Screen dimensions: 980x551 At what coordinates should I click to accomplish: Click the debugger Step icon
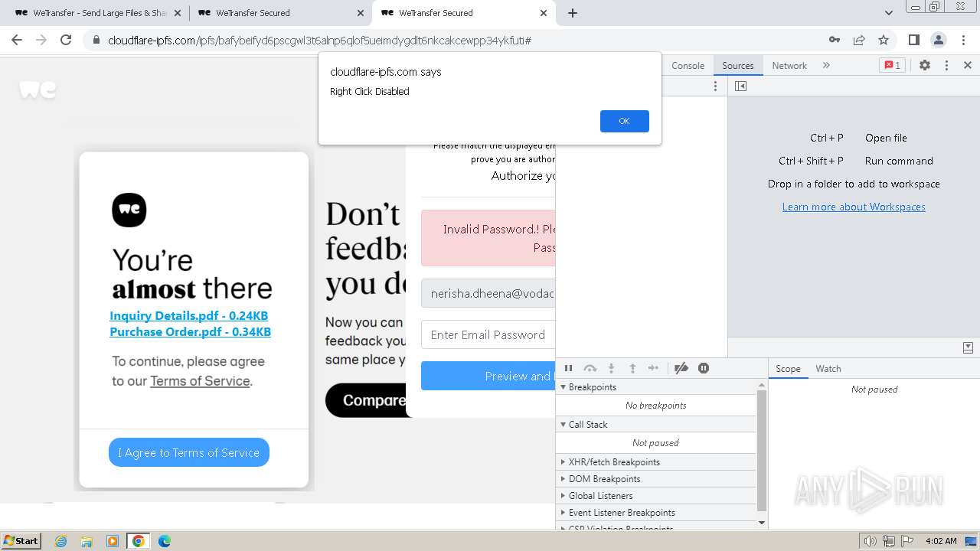tap(653, 368)
